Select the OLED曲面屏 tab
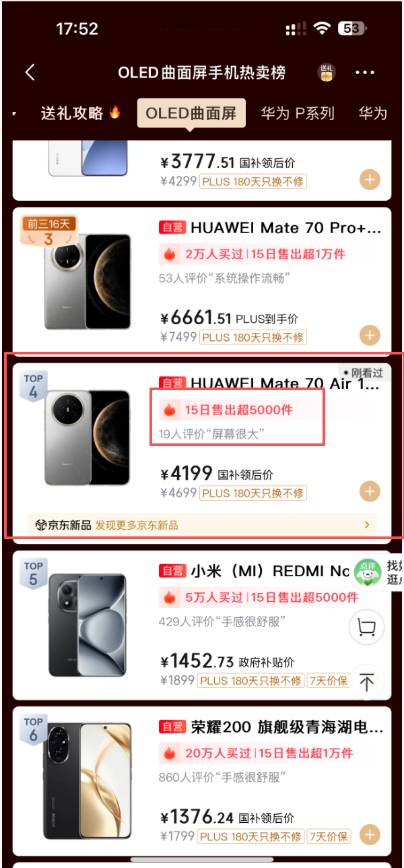Screen dimensions: 404x868 click(x=191, y=113)
